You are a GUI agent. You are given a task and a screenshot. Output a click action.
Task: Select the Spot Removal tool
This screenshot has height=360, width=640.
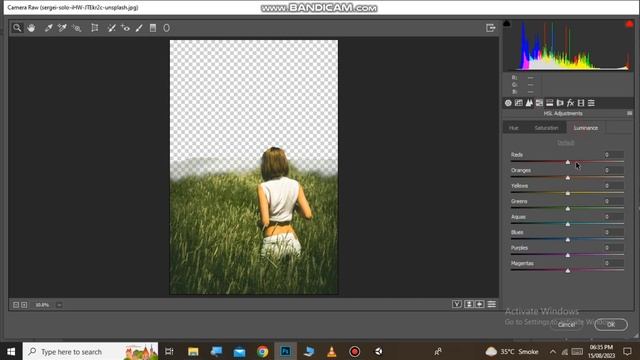point(111,28)
